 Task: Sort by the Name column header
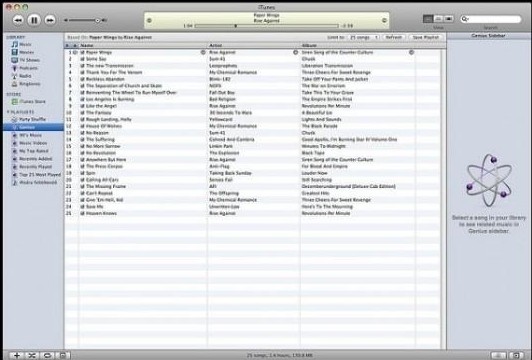tap(143, 45)
